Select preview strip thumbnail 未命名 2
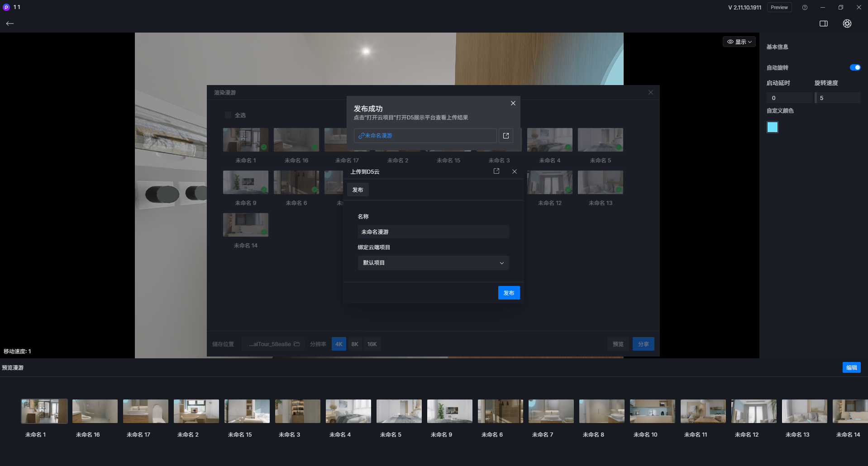The width and height of the screenshot is (868, 466). 196,411
